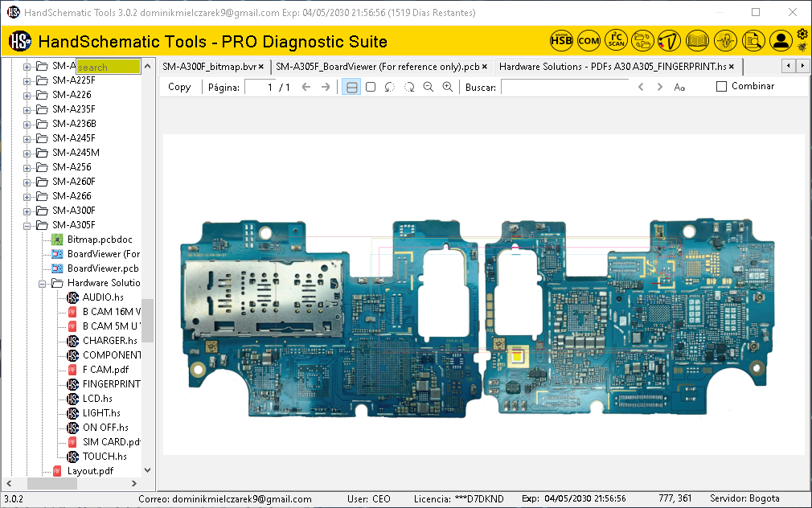Open CHARGER.hs file

pos(110,341)
